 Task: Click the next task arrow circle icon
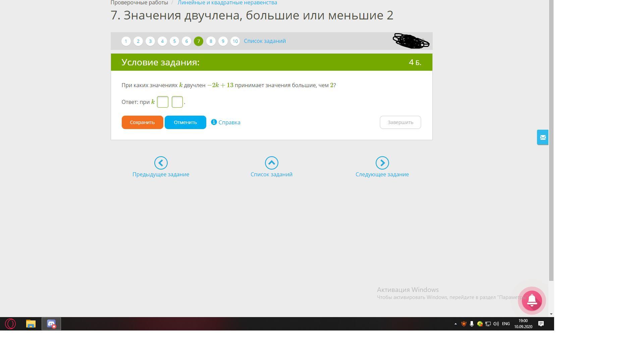[382, 163]
